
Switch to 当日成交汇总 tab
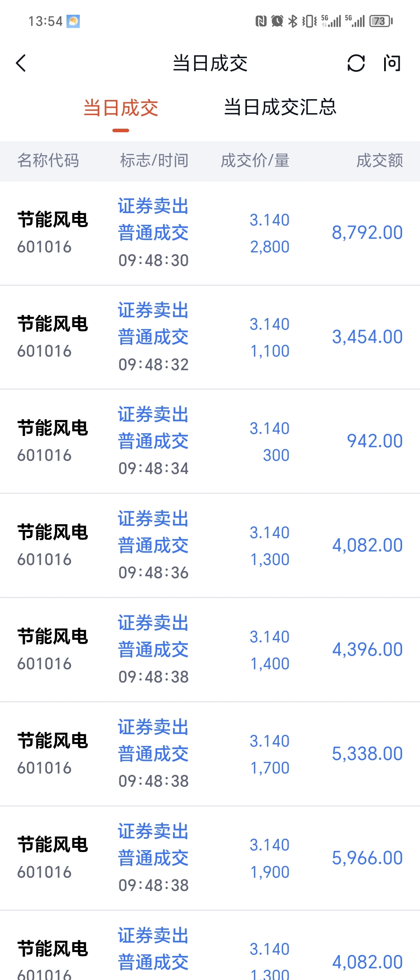(x=280, y=107)
